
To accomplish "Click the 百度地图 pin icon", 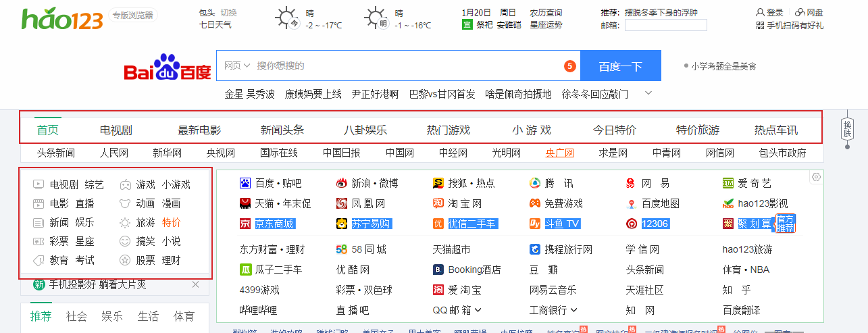I will (x=631, y=203).
